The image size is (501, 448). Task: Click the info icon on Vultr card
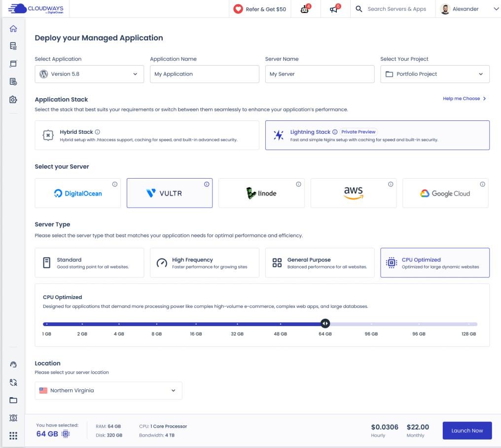[x=206, y=184]
